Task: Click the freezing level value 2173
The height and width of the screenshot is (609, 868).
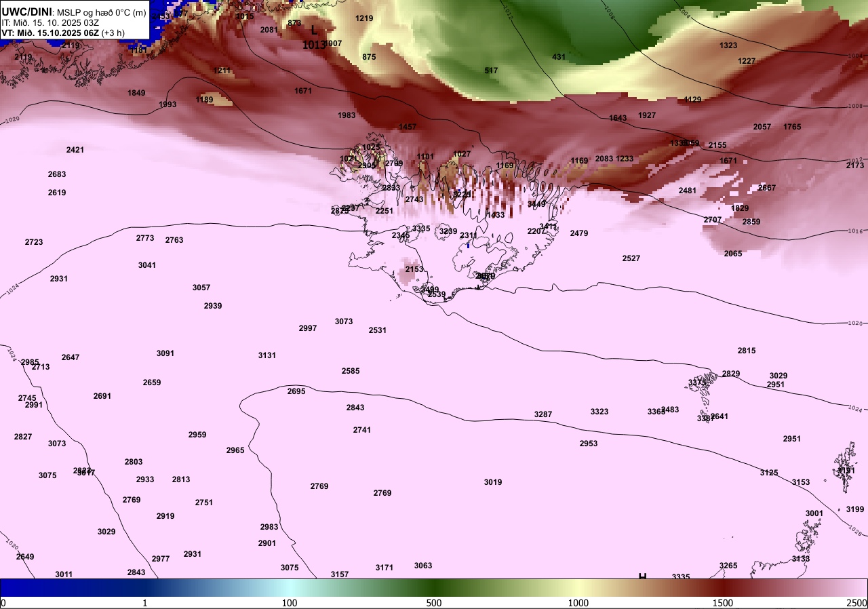Action: pos(855,165)
